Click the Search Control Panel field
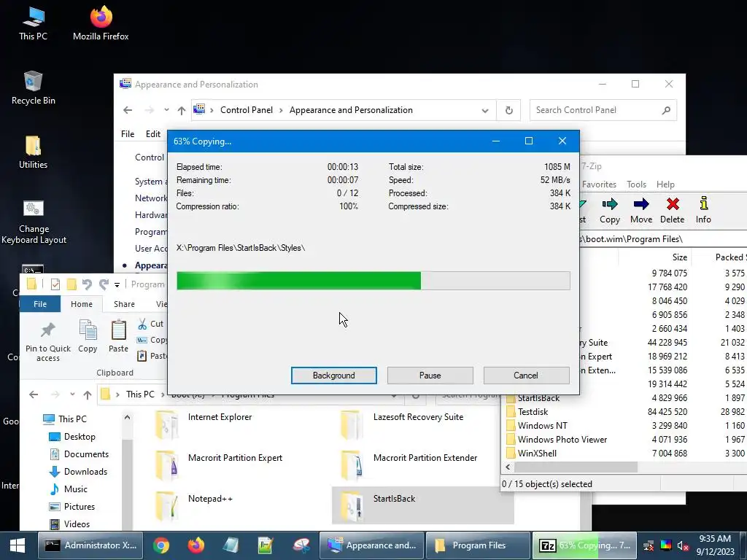 (603, 110)
